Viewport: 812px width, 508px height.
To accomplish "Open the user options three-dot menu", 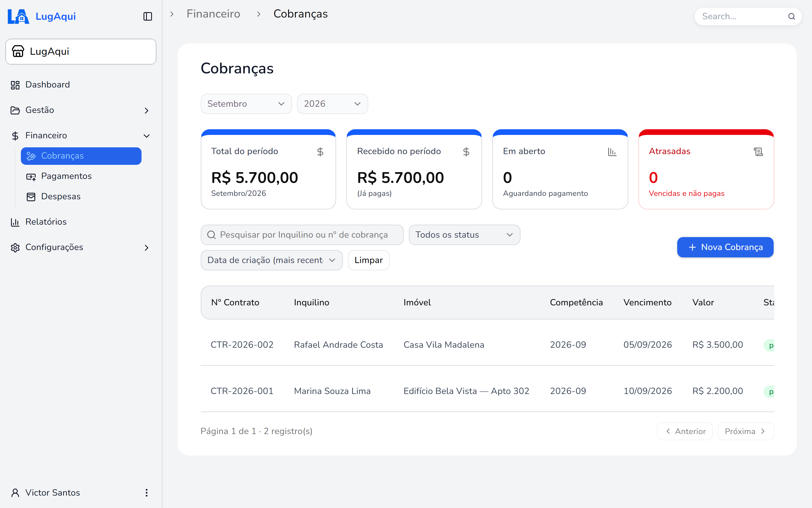I will pos(147,492).
